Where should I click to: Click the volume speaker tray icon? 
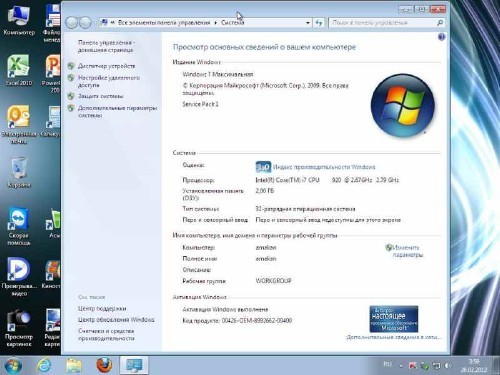click(448, 366)
